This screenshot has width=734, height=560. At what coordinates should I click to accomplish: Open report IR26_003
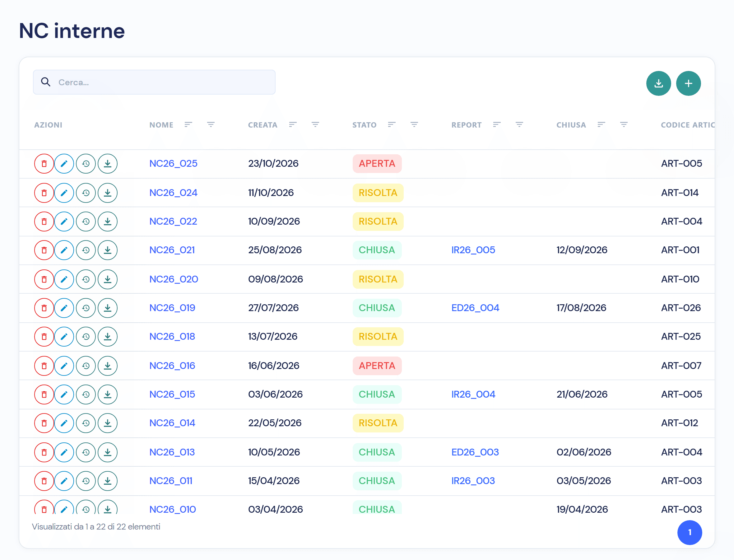(x=473, y=481)
